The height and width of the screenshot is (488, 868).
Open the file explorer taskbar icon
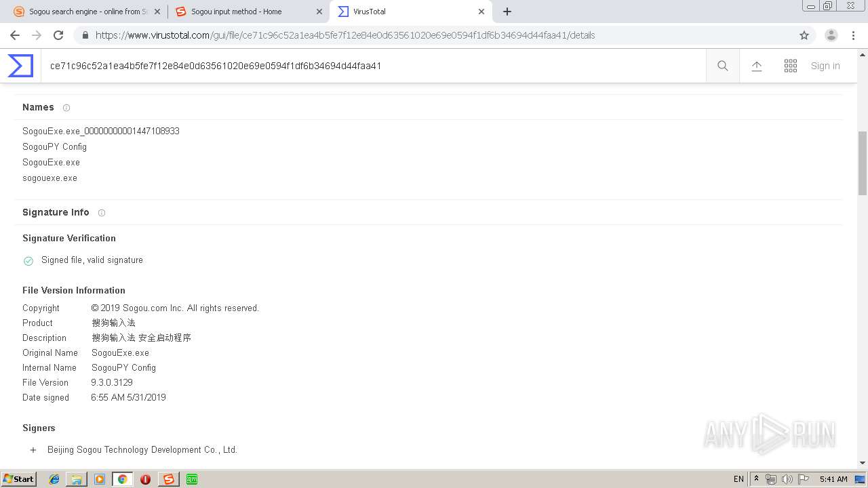(77, 479)
